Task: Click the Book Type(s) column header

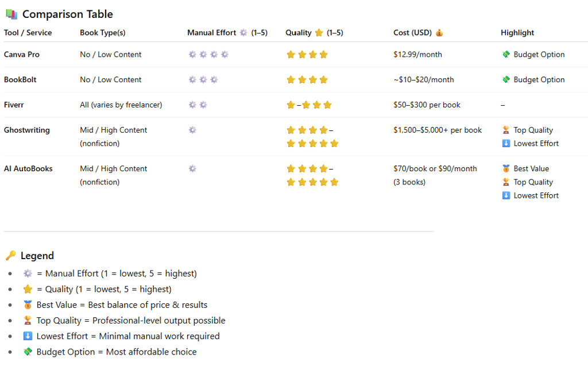Action: (103, 33)
